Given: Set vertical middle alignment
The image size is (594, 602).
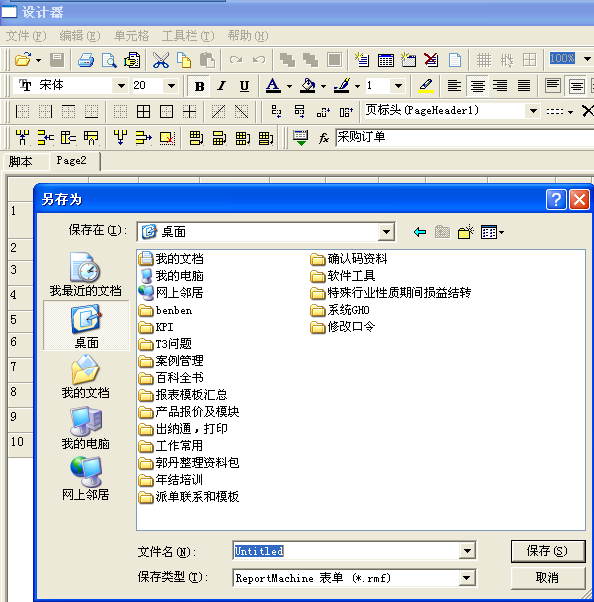Looking at the screenshot, I should (576, 85).
